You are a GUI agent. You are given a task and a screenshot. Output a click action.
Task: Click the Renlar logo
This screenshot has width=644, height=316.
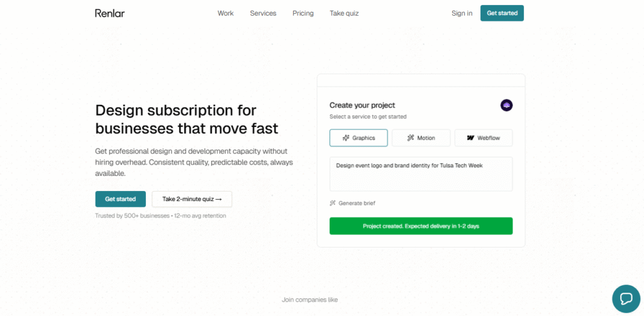[110, 13]
